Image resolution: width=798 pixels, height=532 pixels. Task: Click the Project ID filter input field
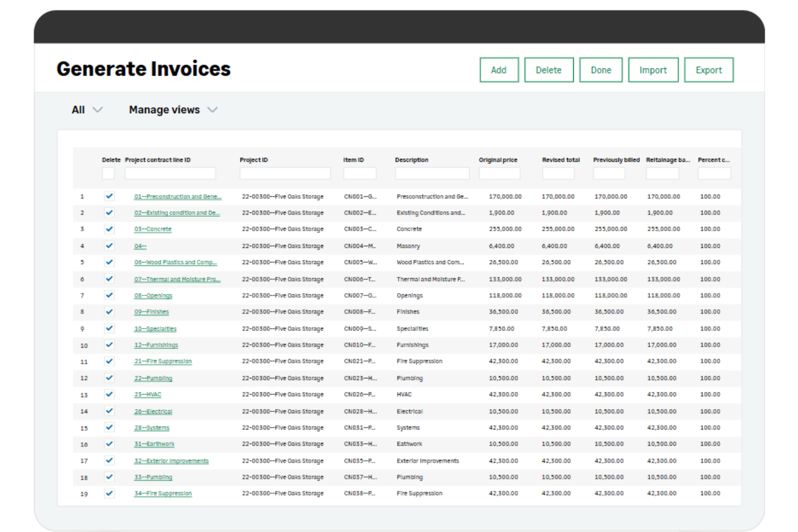(x=285, y=173)
